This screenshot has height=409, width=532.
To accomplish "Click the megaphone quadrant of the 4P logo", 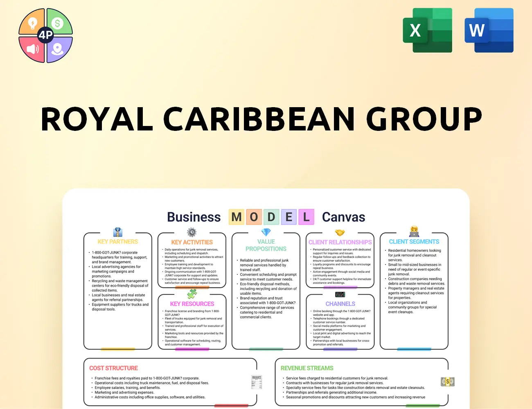I will tap(33, 49).
